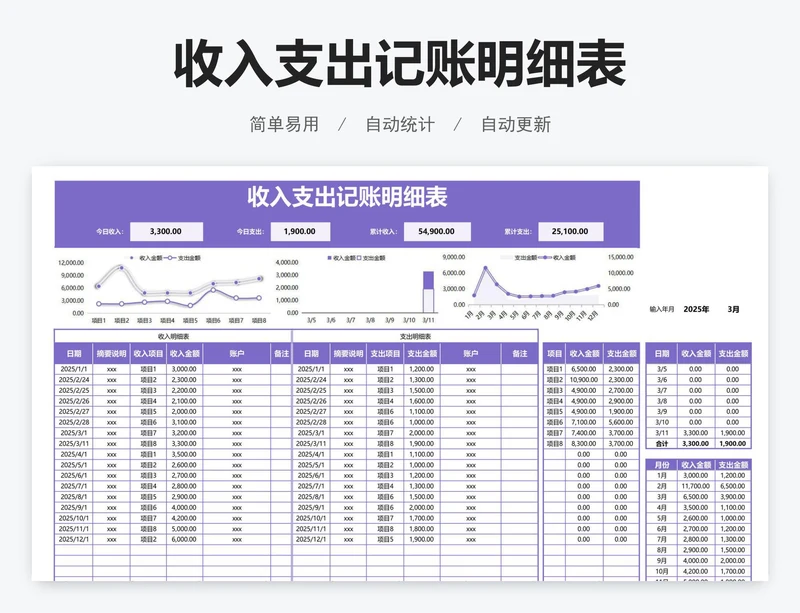Image resolution: width=800 pixels, height=613 pixels.
Task: Click date 2025/2/24 in the expense table
Action: click(311, 380)
